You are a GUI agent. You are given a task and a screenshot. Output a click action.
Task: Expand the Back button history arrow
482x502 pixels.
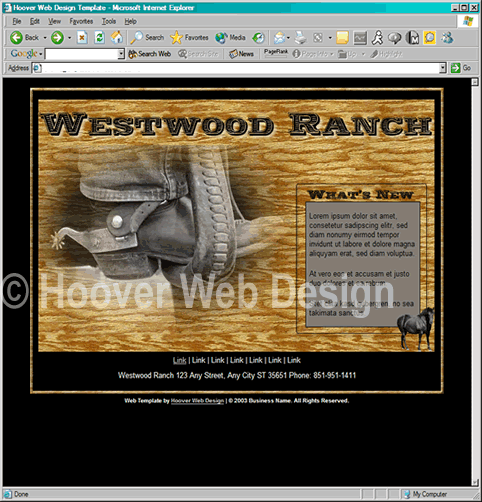[45, 38]
